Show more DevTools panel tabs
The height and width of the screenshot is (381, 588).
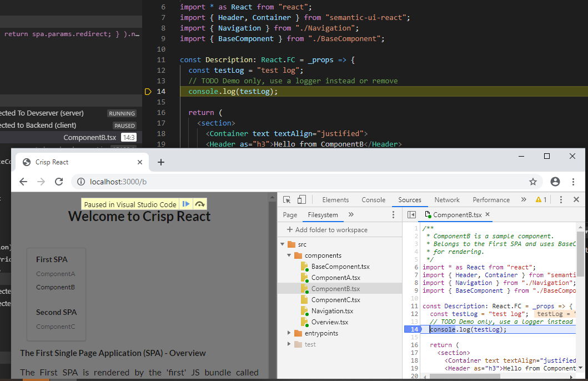(x=523, y=200)
